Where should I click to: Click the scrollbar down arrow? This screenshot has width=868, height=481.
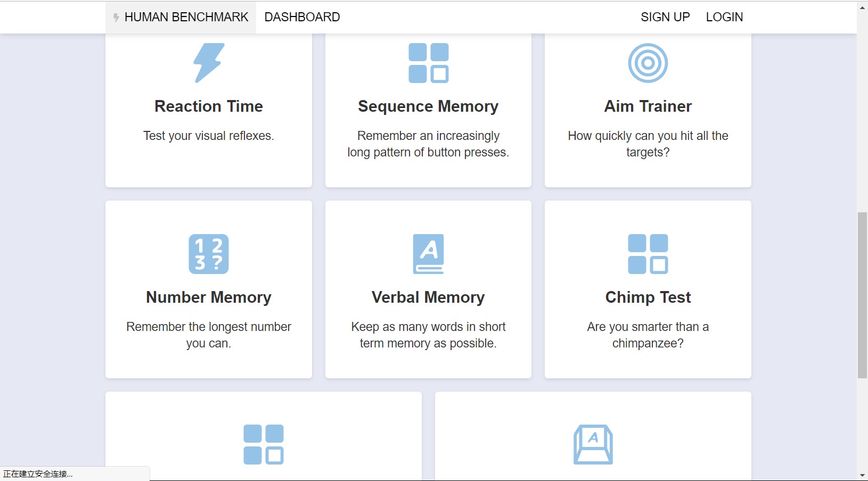[862, 476]
